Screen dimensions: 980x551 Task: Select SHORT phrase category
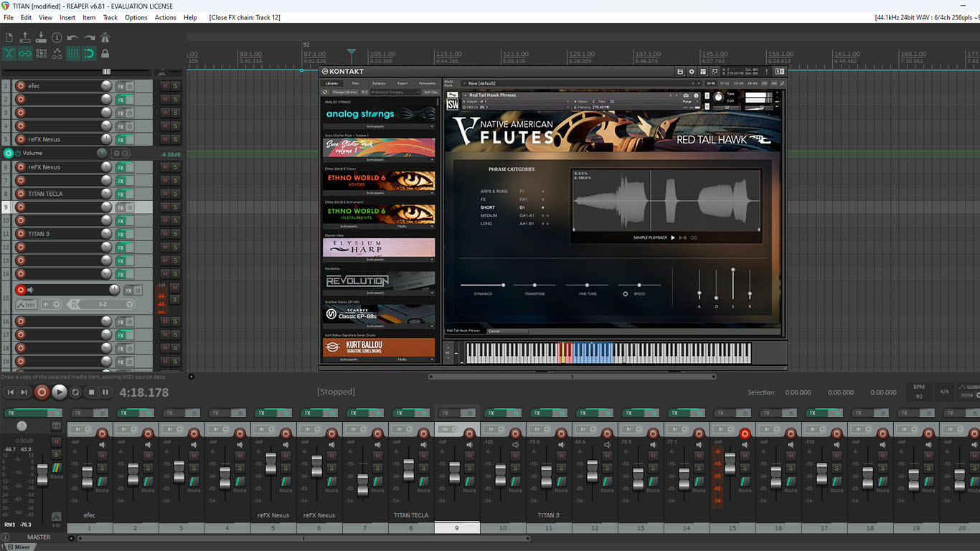[x=487, y=207]
